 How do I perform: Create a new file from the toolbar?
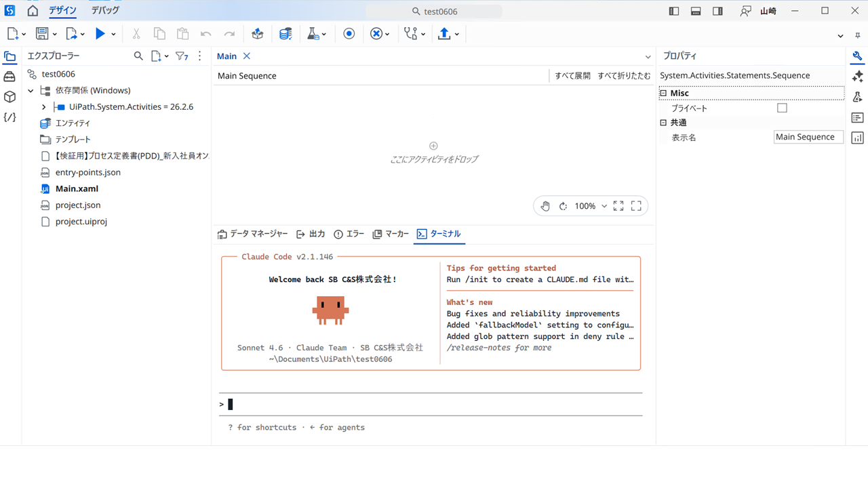[x=12, y=34]
